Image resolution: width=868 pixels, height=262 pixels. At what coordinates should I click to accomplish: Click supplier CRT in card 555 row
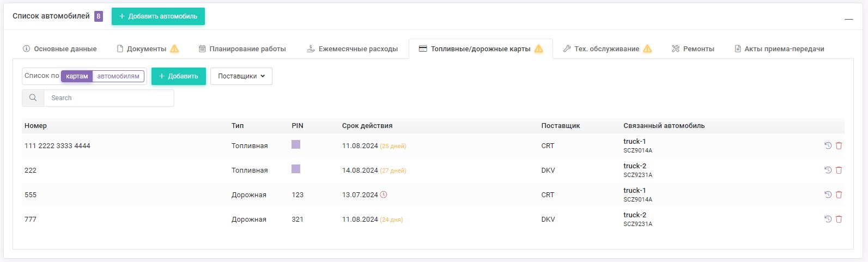(x=548, y=194)
